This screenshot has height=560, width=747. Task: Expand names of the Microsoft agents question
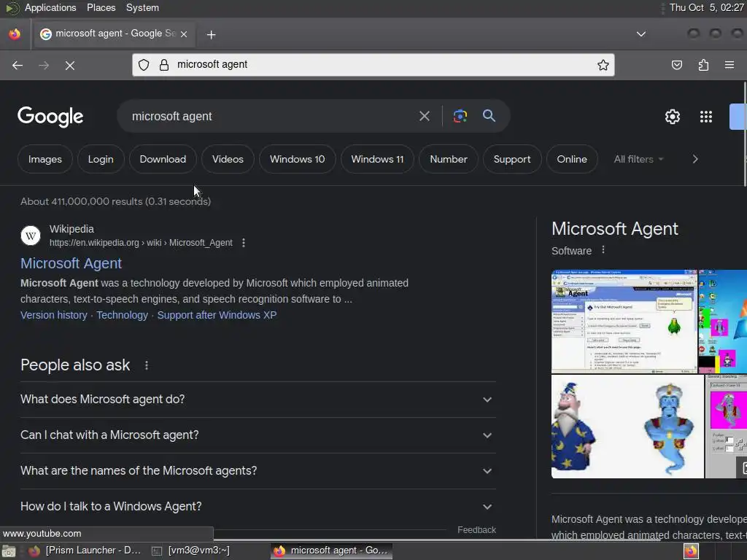[x=258, y=471]
